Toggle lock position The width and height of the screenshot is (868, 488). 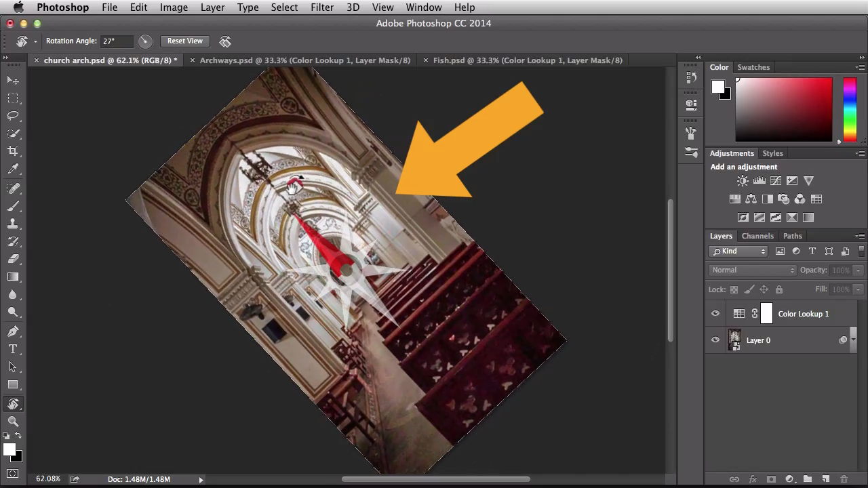pos(764,289)
